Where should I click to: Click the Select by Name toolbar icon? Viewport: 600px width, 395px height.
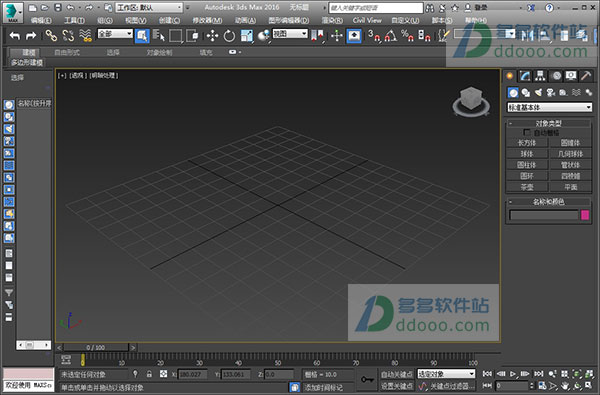pos(158,36)
